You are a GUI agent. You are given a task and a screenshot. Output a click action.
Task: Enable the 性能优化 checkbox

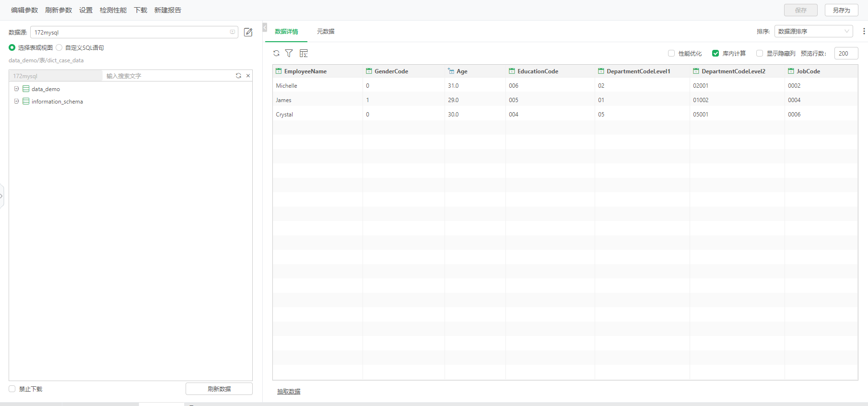[671, 53]
